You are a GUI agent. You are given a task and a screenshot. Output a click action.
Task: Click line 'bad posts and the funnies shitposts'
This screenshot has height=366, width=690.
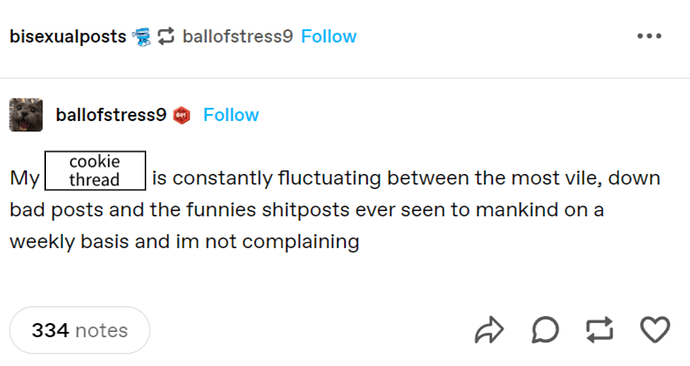pyautogui.click(x=180, y=210)
